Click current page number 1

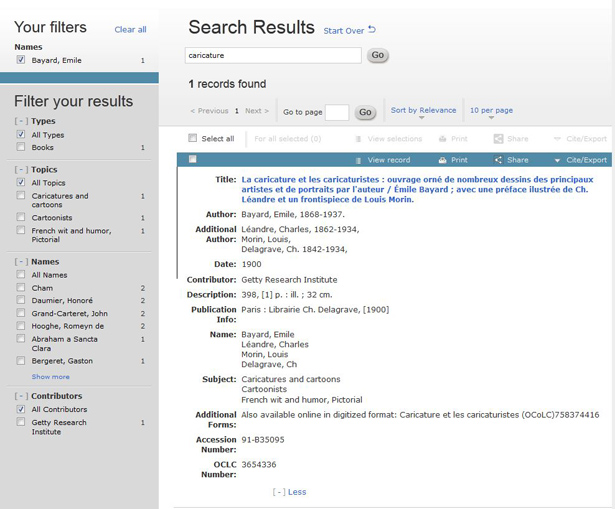pos(237,111)
